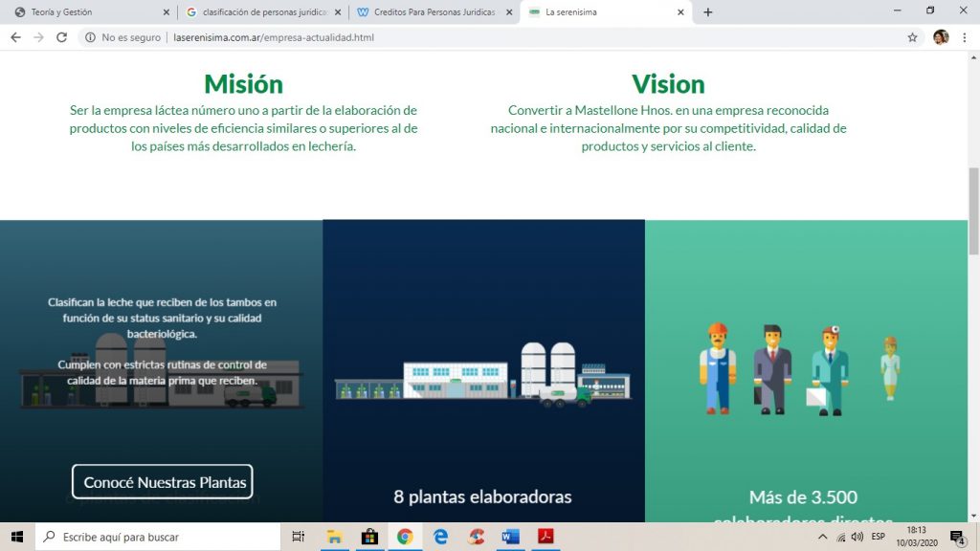The width and height of the screenshot is (980, 551).
Task: Open the user profile avatar
Action: pos(941,37)
